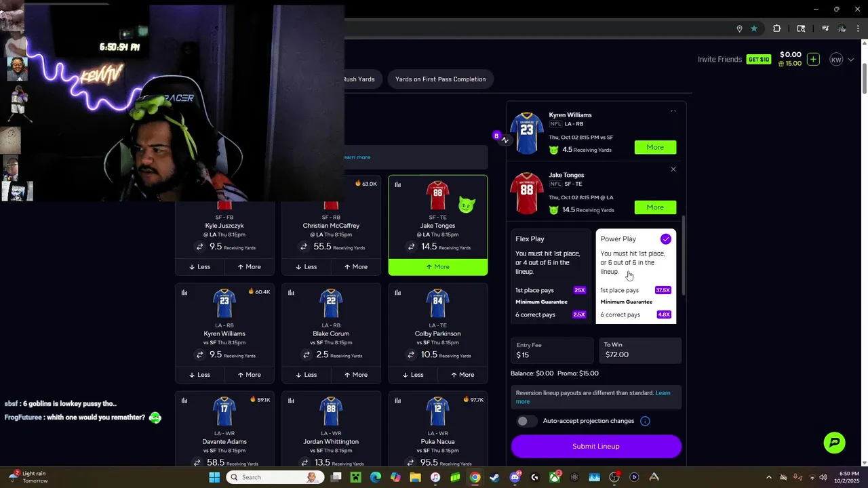
Task: Open stats chart icon on Jordan Whittington card
Action: (x=291, y=400)
